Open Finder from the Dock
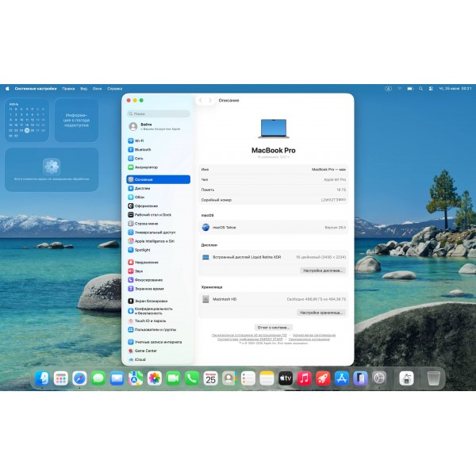The width and height of the screenshot is (476, 476). point(42,378)
